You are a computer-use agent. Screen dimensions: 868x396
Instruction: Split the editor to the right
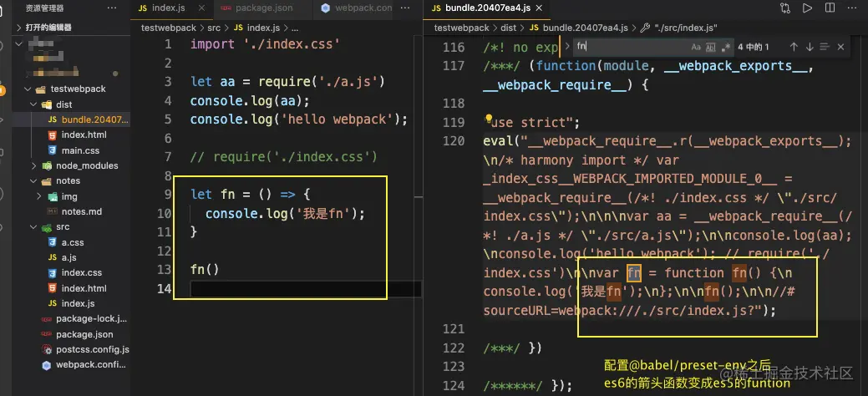point(830,8)
